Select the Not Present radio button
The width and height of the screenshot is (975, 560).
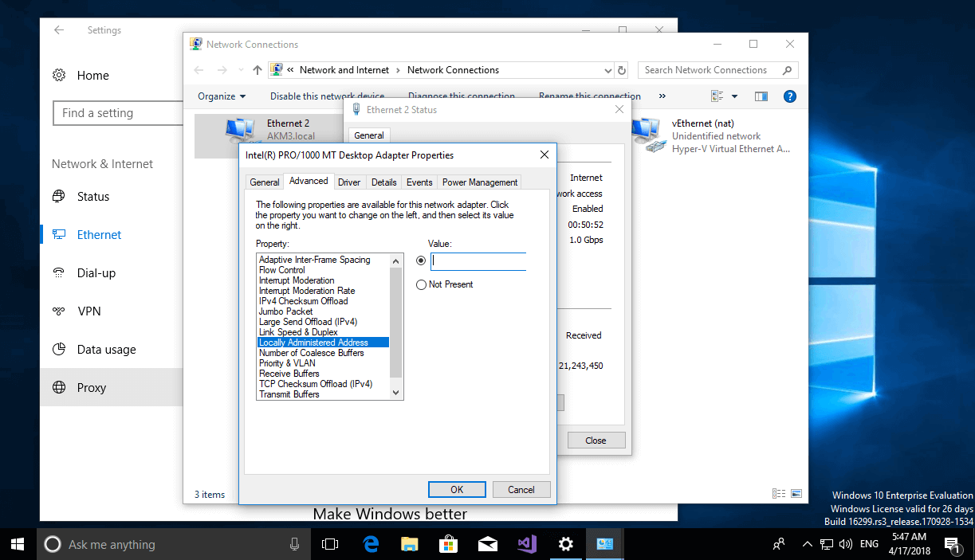[421, 284]
